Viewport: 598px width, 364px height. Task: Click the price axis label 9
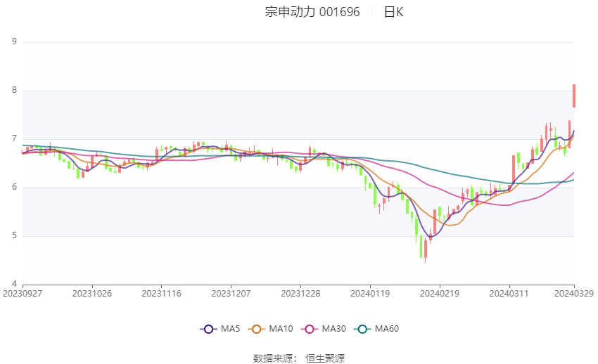tap(15, 41)
